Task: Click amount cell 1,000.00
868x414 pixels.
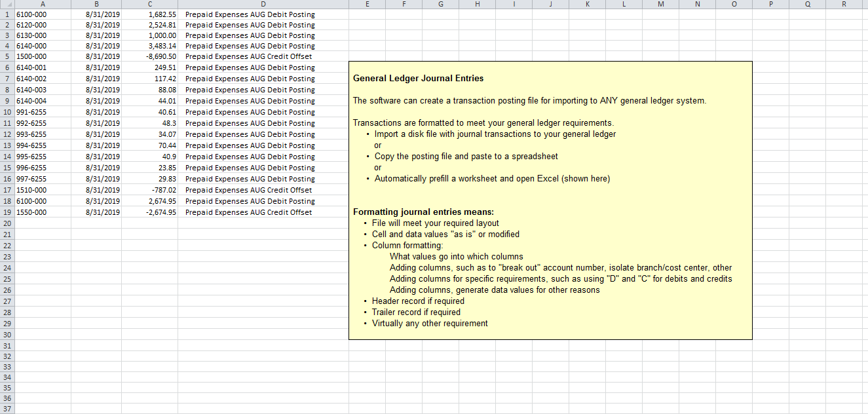Action: pos(150,35)
